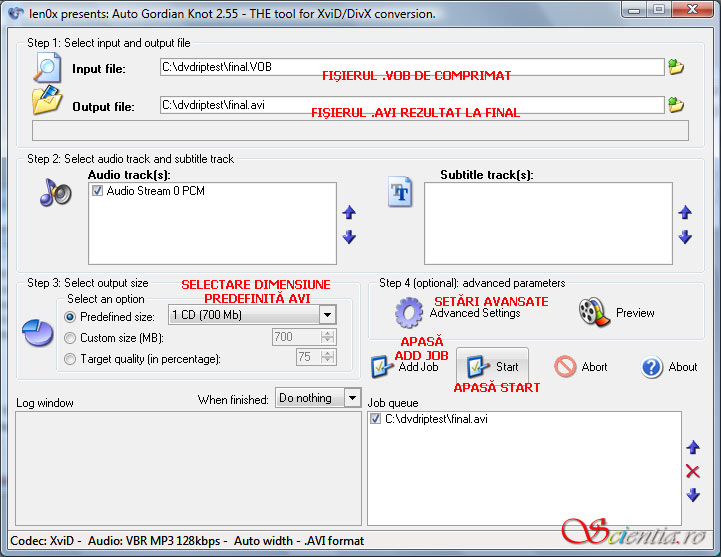This screenshot has width=721, height=557.
Task: Click the Preview film reel icon
Action: (x=594, y=312)
